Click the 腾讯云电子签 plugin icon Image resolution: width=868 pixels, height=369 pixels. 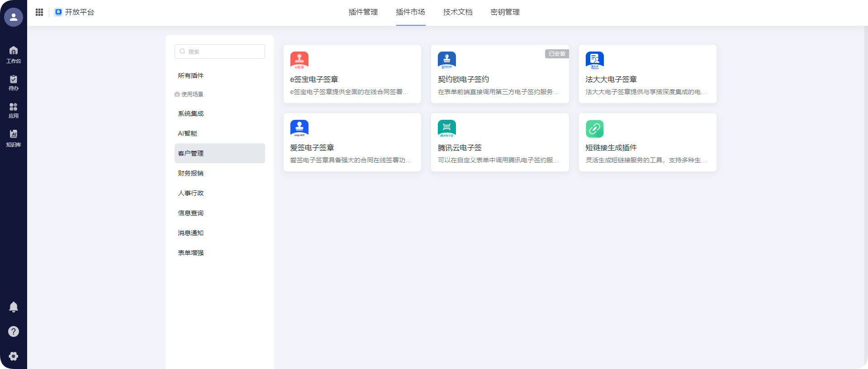(446, 128)
